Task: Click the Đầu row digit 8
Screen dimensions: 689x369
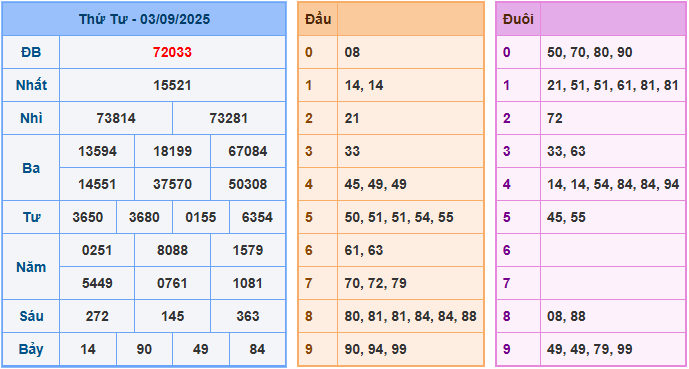Action: pyautogui.click(x=308, y=316)
